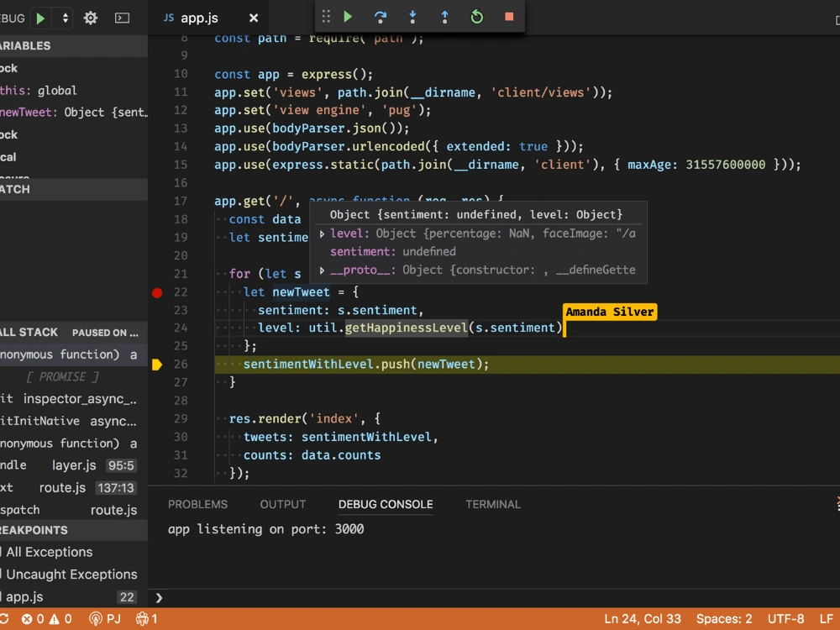
Task: Go to line via Ln 24, Col 33
Action: (x=643, y=619)
